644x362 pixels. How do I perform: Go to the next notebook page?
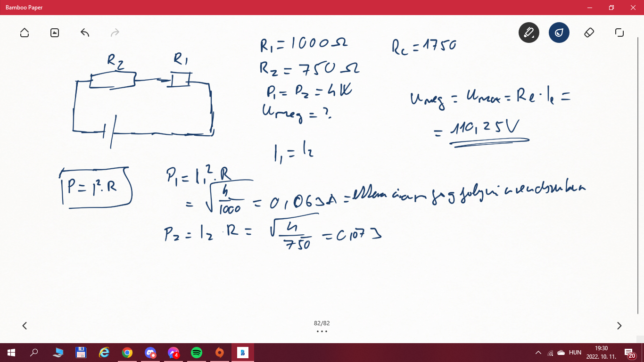[x=619, y=326]
